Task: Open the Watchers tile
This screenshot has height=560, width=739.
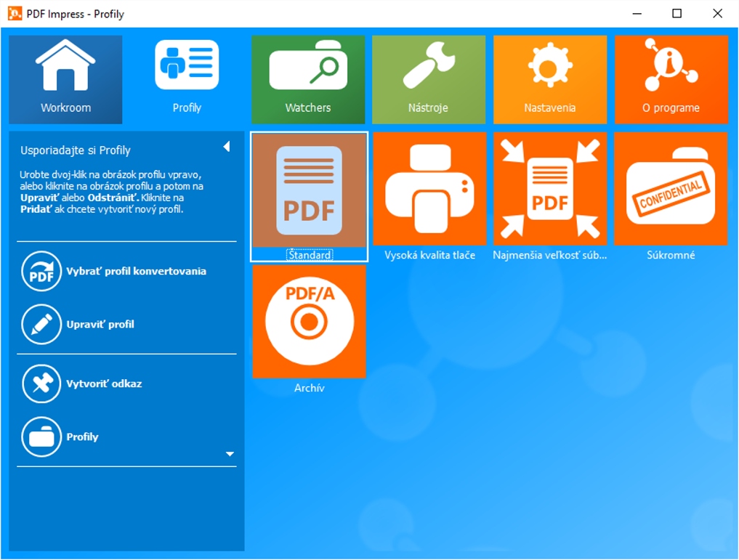Action: [308, 79]
